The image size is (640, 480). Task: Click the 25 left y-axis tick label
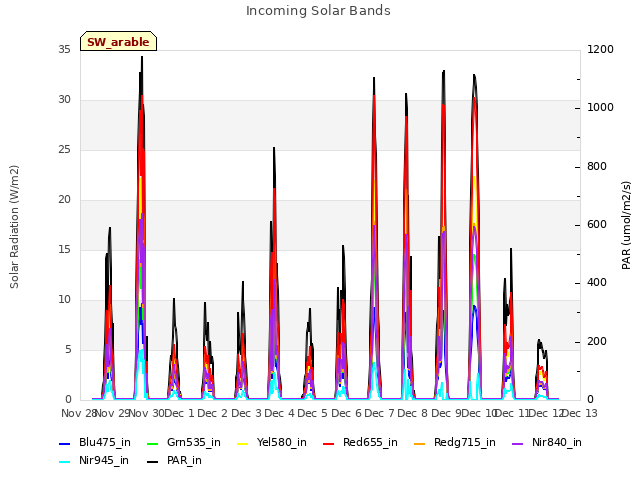[x=64, y=149]
